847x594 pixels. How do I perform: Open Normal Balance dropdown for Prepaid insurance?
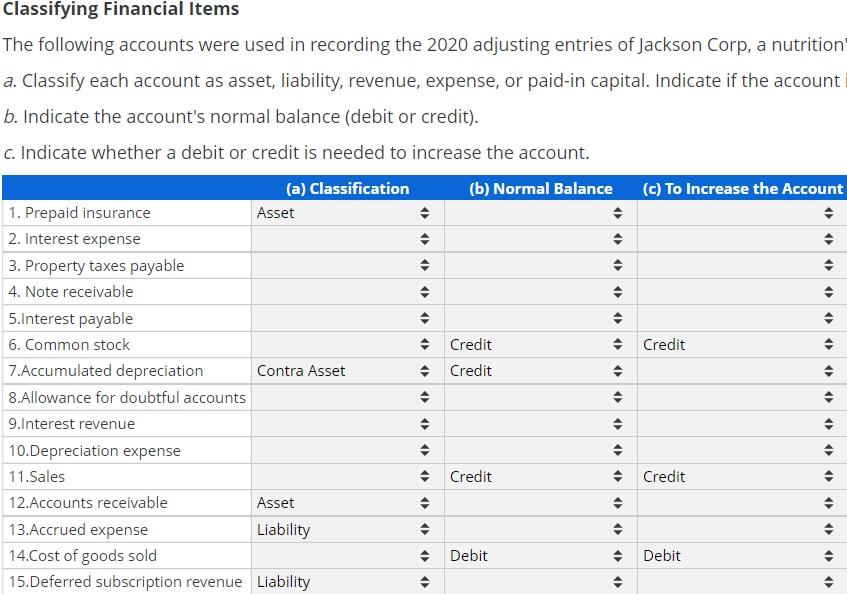(x=540, y=213)
